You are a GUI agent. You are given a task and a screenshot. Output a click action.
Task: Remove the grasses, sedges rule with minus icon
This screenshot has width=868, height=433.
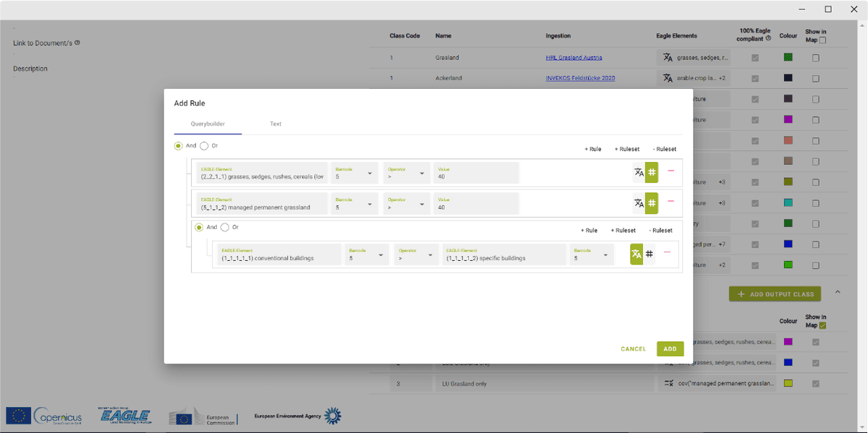pos(671,171)
